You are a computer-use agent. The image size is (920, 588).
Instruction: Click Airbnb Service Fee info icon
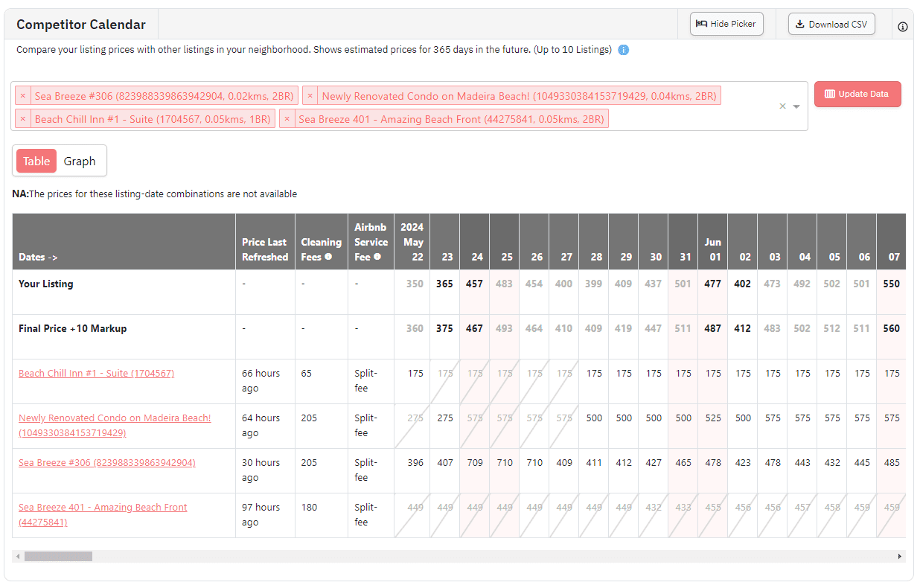coord(377,257)
